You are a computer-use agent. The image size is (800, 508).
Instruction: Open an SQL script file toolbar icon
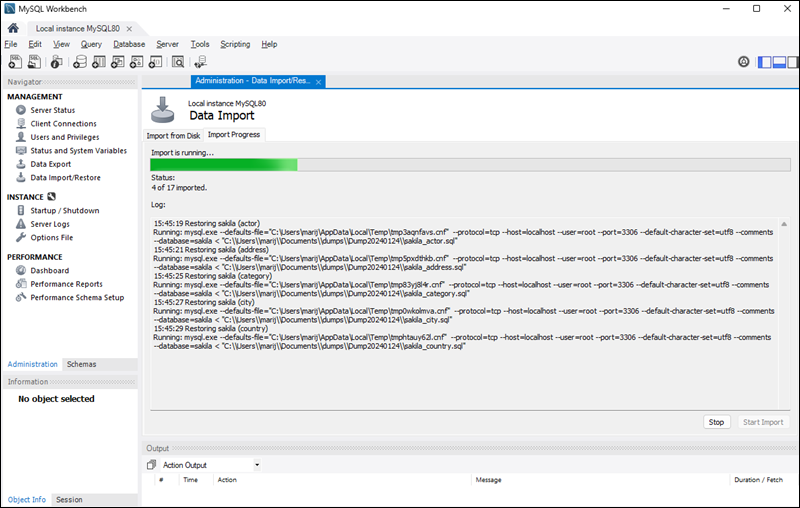coord(34,62)
